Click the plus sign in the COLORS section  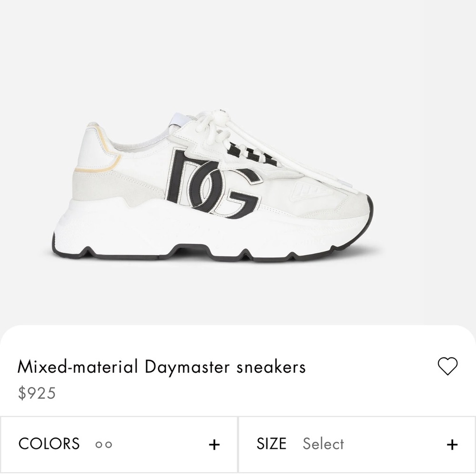tap(215, 444)
